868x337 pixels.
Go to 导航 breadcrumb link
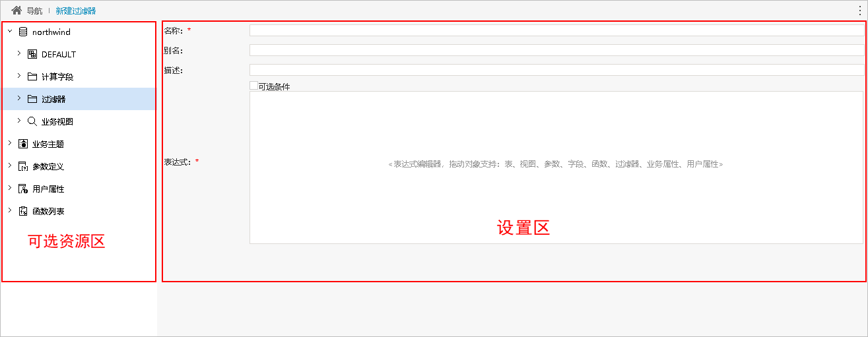[x=34, y=11]
